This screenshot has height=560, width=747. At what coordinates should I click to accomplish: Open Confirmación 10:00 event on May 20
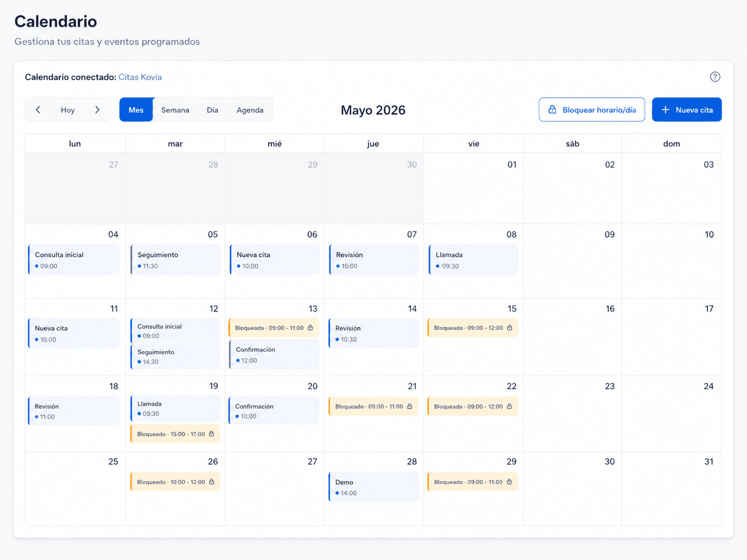274,411
